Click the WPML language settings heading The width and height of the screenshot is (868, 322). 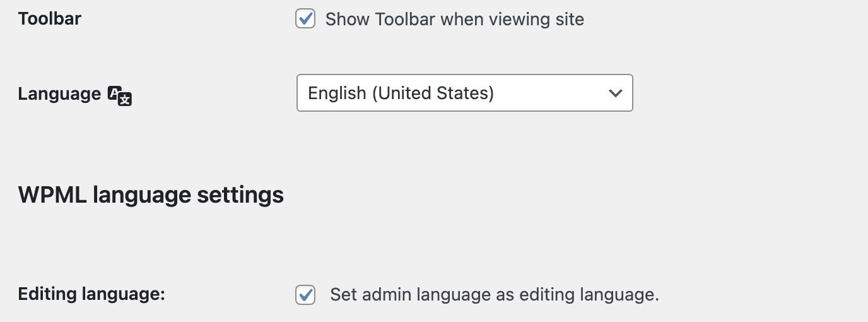(151, 195)
